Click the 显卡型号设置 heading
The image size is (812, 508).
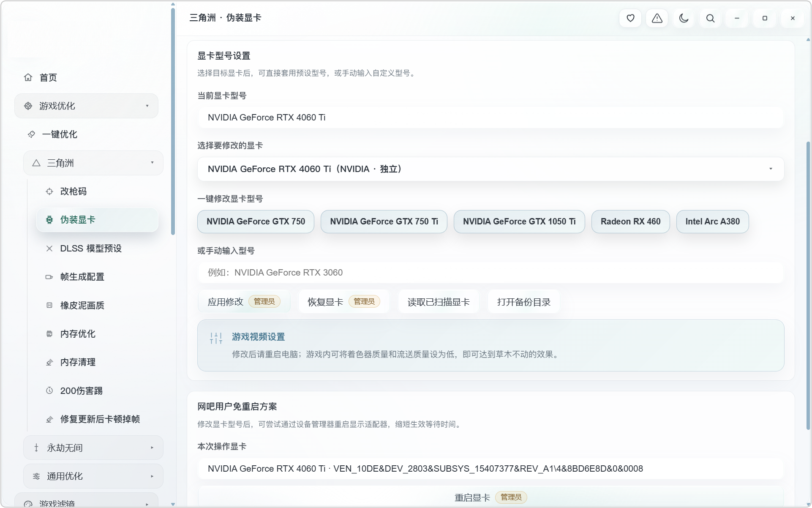point(224,56)
